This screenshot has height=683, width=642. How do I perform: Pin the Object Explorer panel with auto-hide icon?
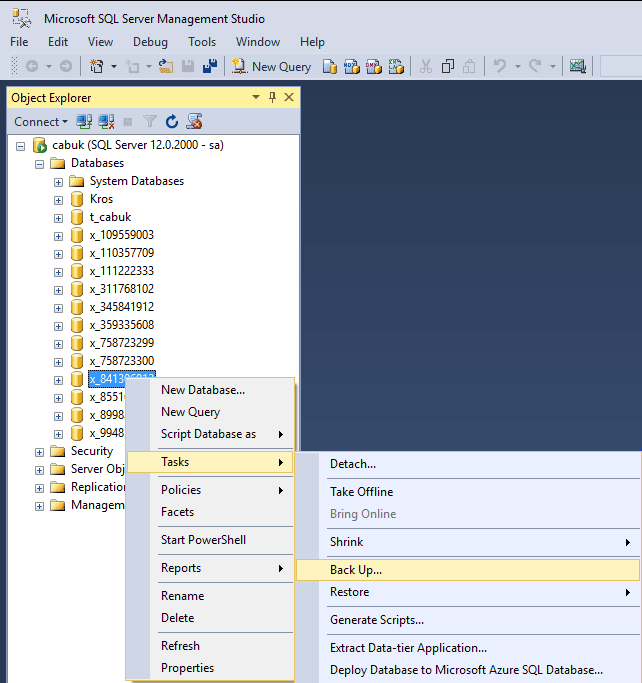point(272,97)
